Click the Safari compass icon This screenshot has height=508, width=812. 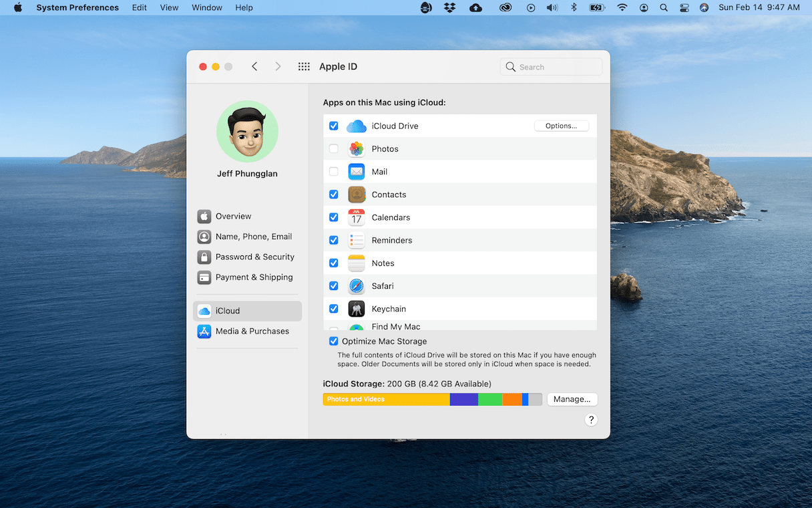(x=357, y=286)
